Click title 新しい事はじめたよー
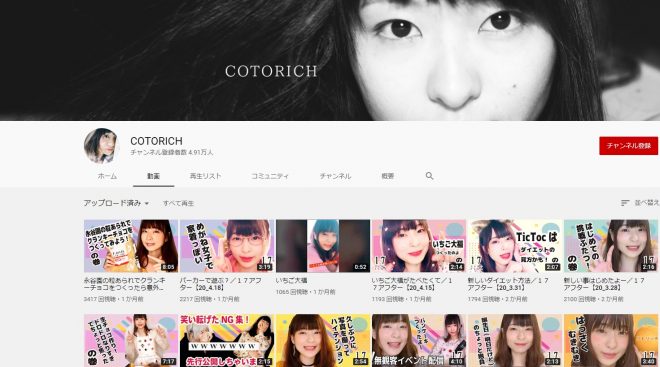Image resolution: width=660 pixels, height=367 pixels. [x=604, y=284]
